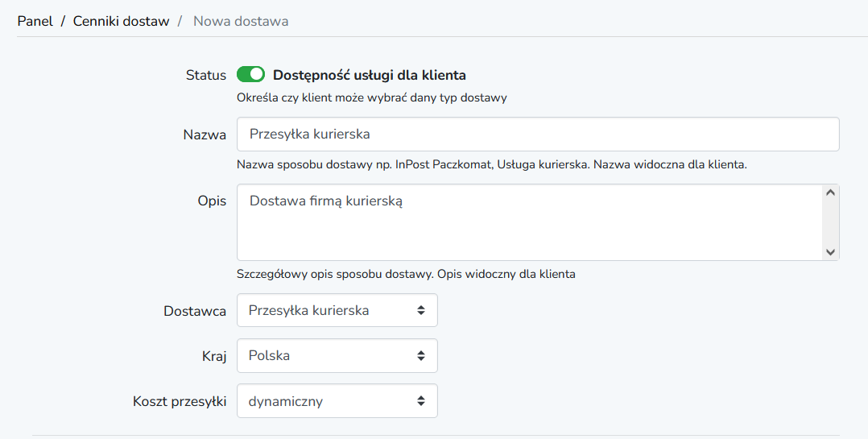Click the arrows icon in the Kraj select
Screen dimensions: 868x439
point(420,355)
